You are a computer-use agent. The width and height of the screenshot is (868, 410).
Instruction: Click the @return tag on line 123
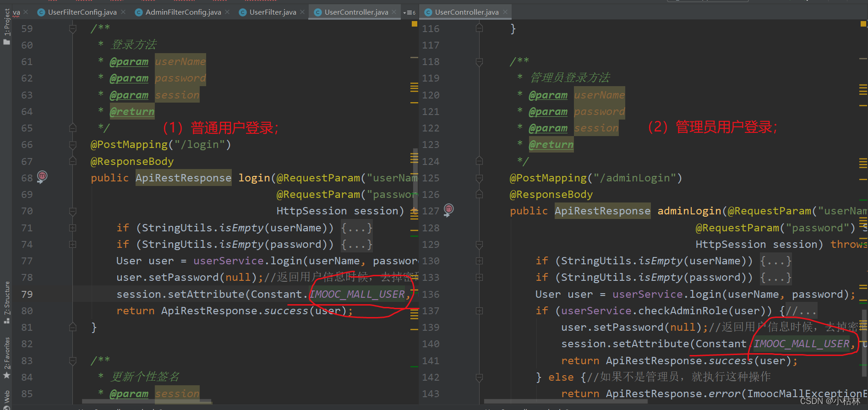point(551,145)
